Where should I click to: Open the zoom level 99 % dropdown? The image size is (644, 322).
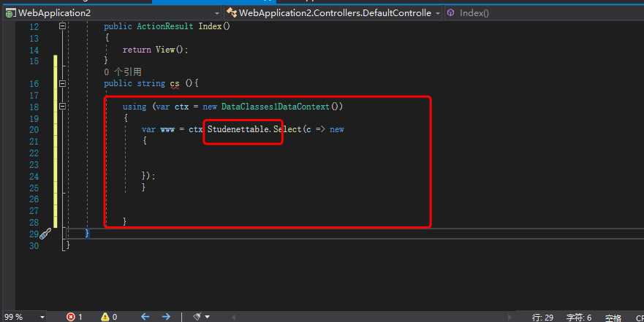[x=42, y=317]
